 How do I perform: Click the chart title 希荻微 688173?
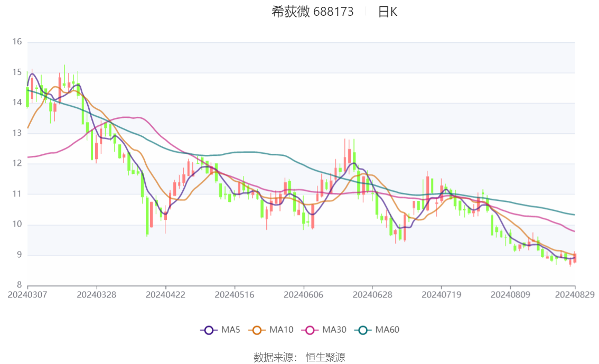point(313,12)
